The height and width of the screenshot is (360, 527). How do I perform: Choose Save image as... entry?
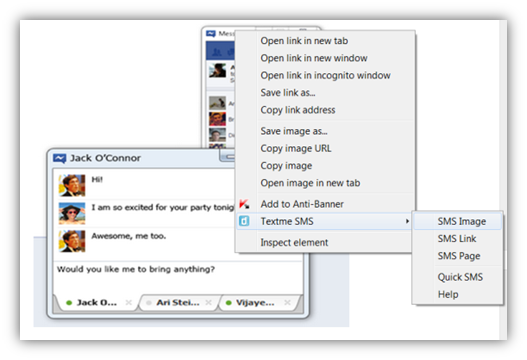click(325, 131)
